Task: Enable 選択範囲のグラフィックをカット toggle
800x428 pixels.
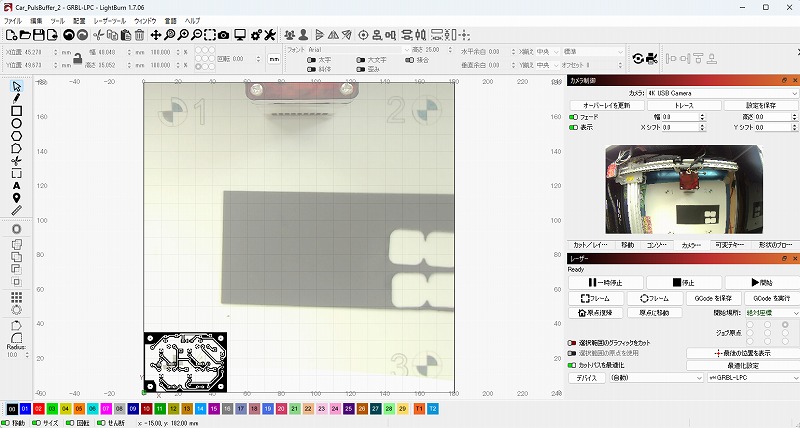Action: point(574,343)
